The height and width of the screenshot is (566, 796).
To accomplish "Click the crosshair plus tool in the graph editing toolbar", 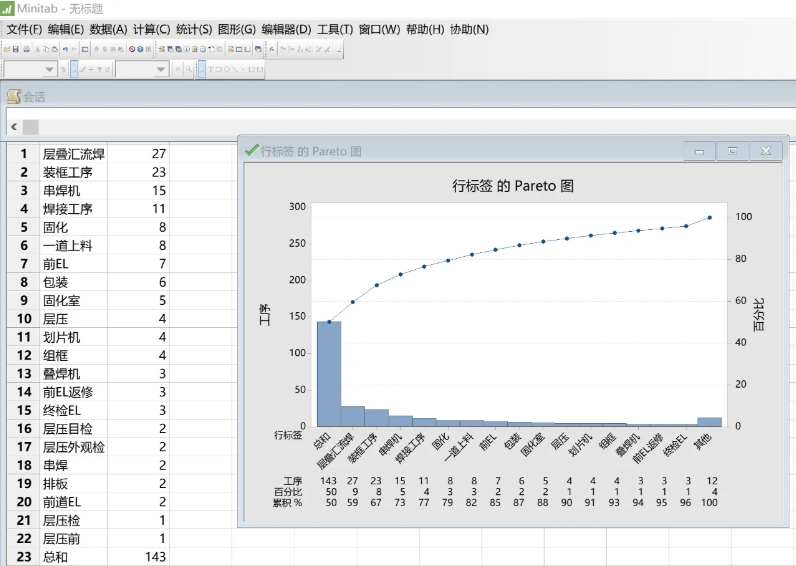I will pos(91,69).
